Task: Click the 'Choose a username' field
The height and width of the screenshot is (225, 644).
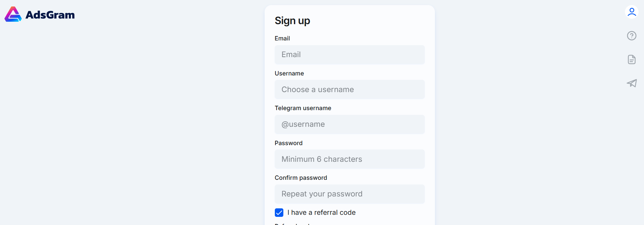Action: click(x=350, y=89)
